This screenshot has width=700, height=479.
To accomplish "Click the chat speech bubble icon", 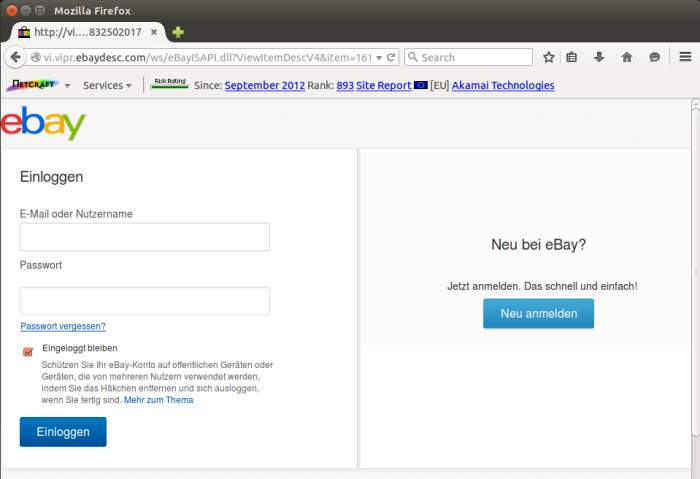I will tap(654, 57).
